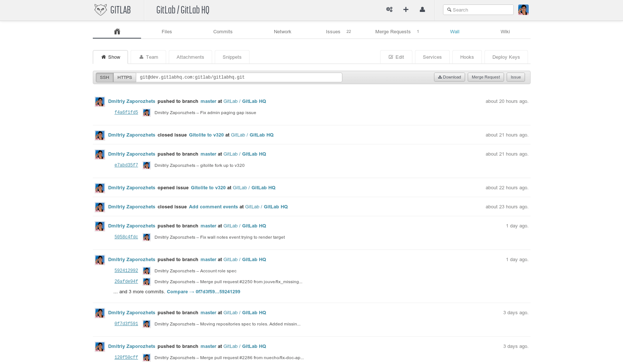
Task: Click the GitLab fox logo
Action: coord(100,10)
